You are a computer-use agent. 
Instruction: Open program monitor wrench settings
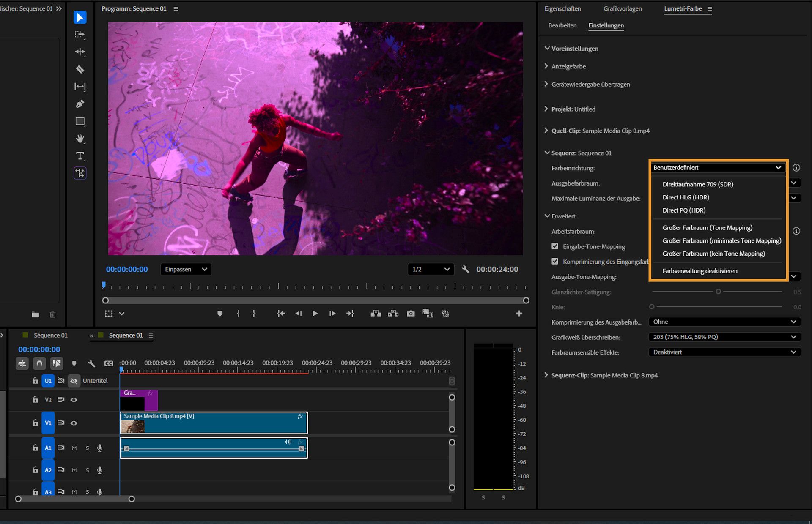(x=465, y=269)
